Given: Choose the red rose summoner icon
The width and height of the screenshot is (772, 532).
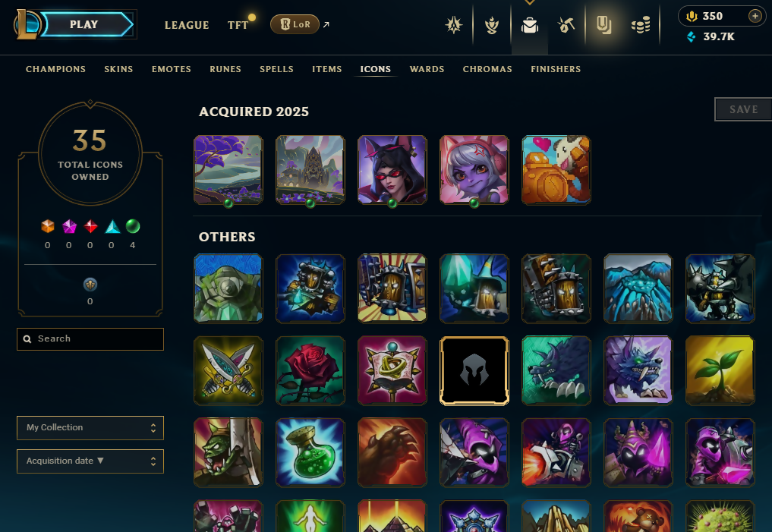Looking at the screenshot, I should [x=310, y=370].
